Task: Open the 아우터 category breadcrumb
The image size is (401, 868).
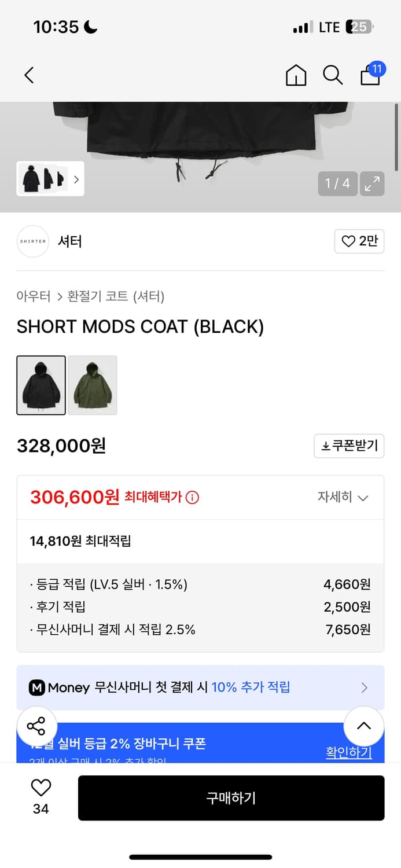Action: pyautogui.click(x=34, y=296)
